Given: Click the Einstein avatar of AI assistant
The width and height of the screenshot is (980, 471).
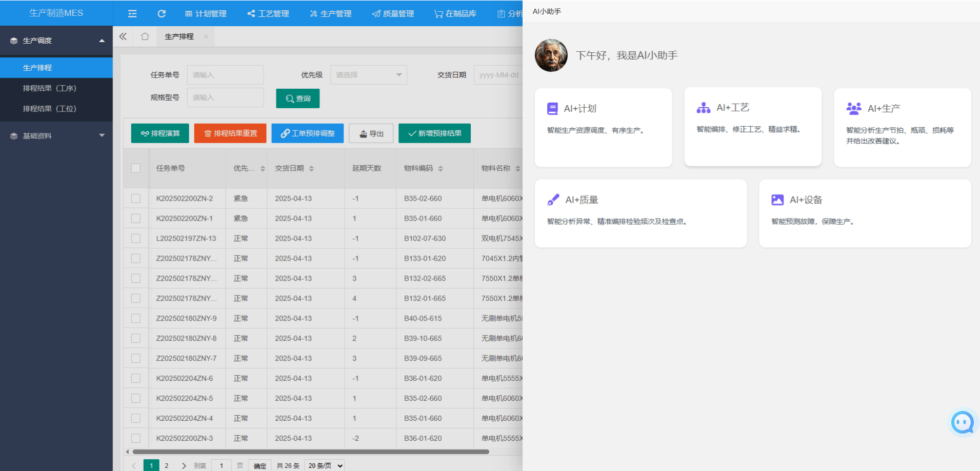Looking at the screenshot, I should [x=551, y=55].
